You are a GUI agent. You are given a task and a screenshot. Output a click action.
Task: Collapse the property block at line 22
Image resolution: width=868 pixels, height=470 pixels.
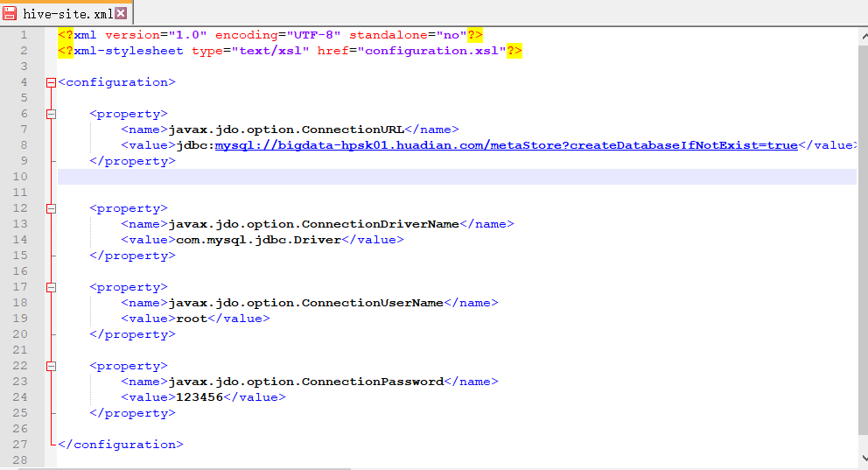click(51, 366)
